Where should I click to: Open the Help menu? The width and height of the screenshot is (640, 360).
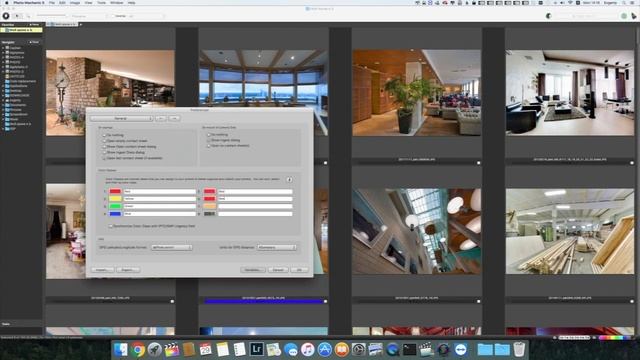click(131, 3)
